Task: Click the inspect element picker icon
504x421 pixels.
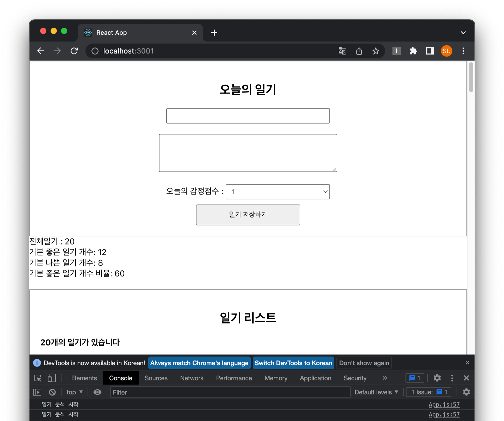Action: click(38, 378)
